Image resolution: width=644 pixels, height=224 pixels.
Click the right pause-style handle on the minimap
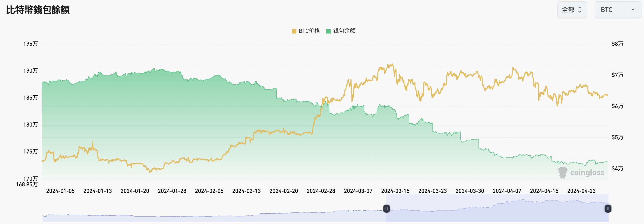pyautogui.click(x=608, y=209)
